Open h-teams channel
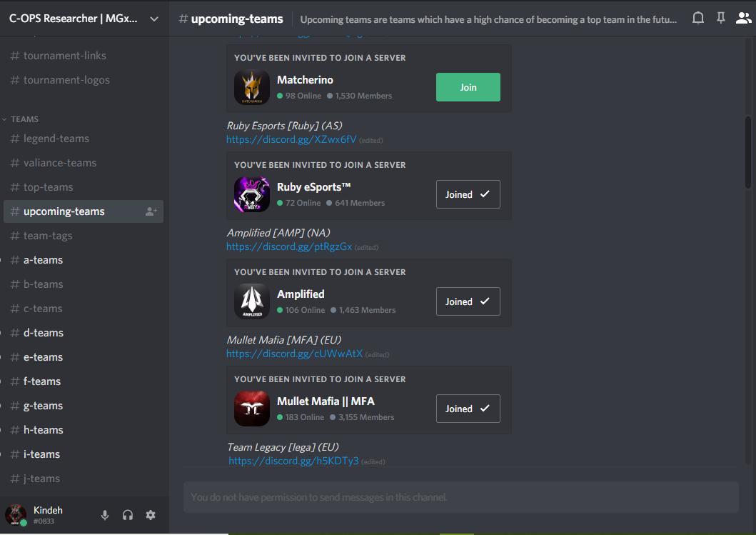756x535 pixels. click(x=84, y=430)
